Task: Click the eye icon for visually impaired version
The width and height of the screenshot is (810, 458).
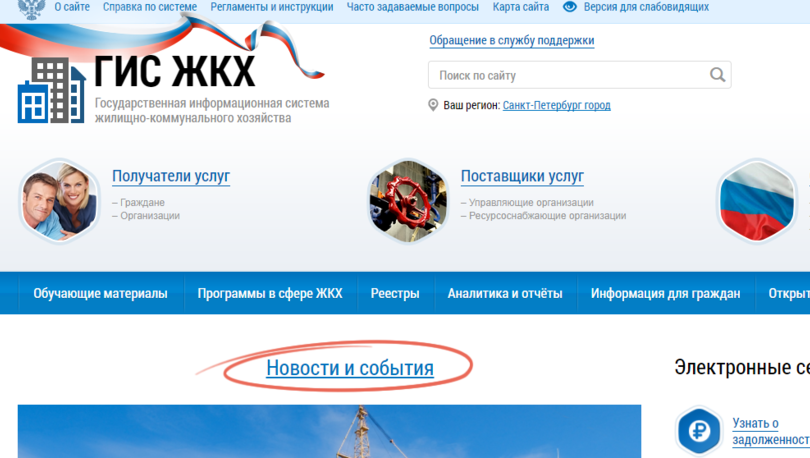Action: pos(569,7)
